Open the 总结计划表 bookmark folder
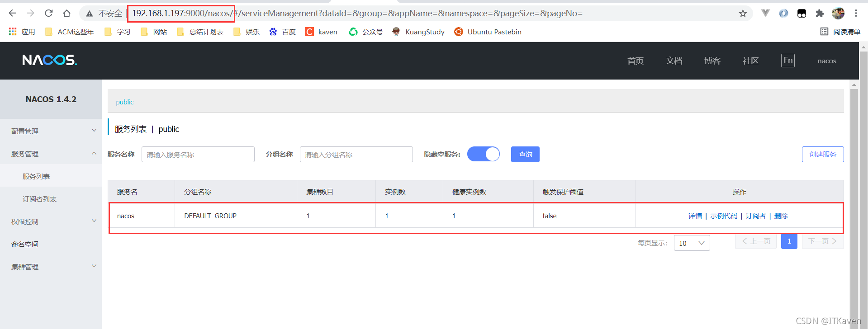 tap(200, 32)
